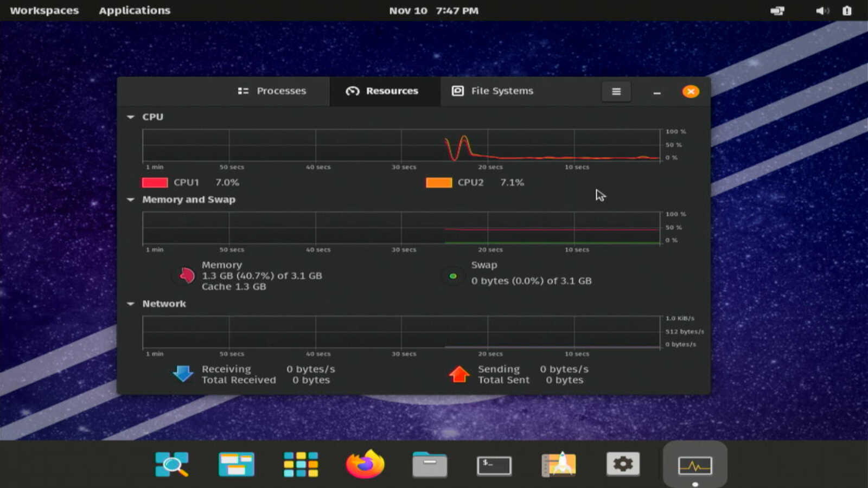Open the Pop!_Shop rocket icon in dock

(x=559, y=465)
